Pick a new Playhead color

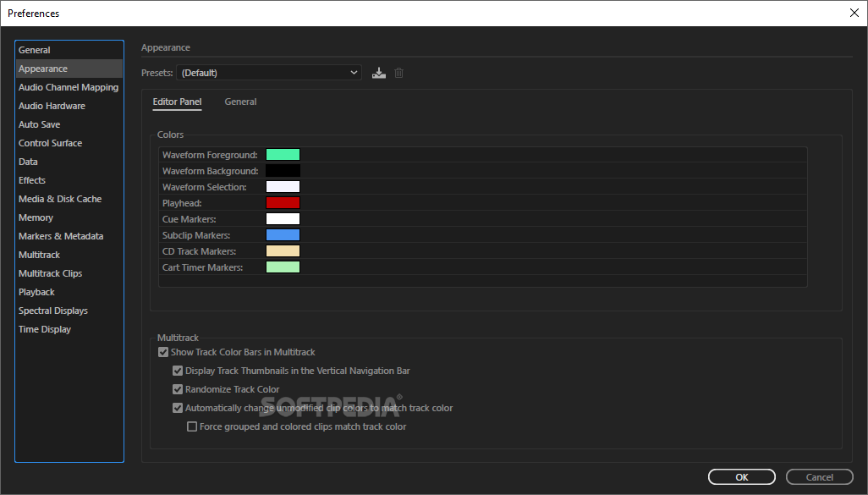(x=283, y=202)
